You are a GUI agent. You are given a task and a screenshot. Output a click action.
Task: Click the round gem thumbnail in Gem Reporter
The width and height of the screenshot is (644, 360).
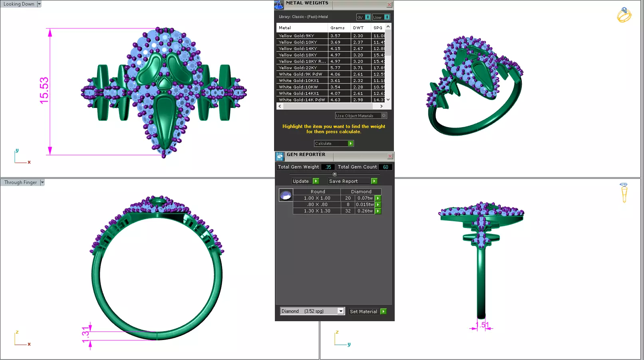[x=286, y=195]
